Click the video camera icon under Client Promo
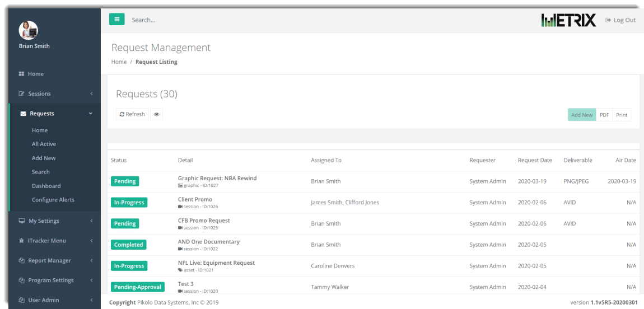The width and height of the screenshot is (644, 309). [180, 207]
